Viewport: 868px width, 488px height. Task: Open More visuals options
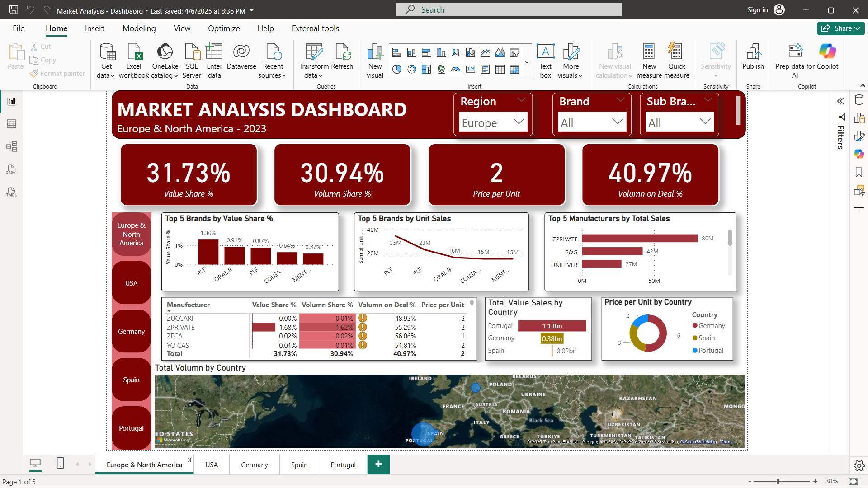pos(571,61)
